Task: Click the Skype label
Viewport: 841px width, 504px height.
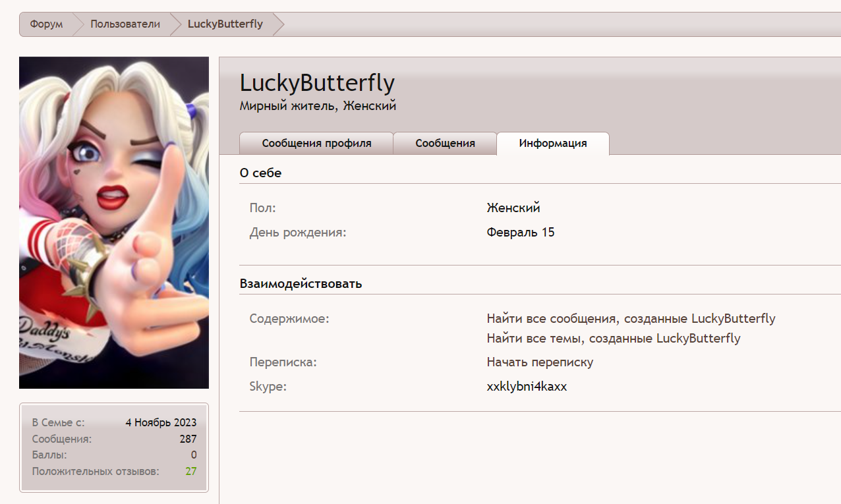Action: click(268, 387)
